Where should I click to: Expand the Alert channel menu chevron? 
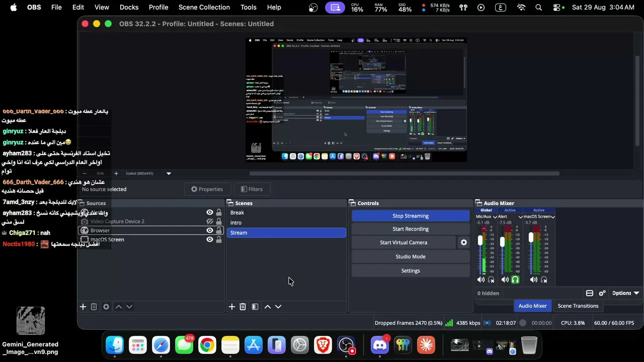pyautogui.click(x=520, y=217)
